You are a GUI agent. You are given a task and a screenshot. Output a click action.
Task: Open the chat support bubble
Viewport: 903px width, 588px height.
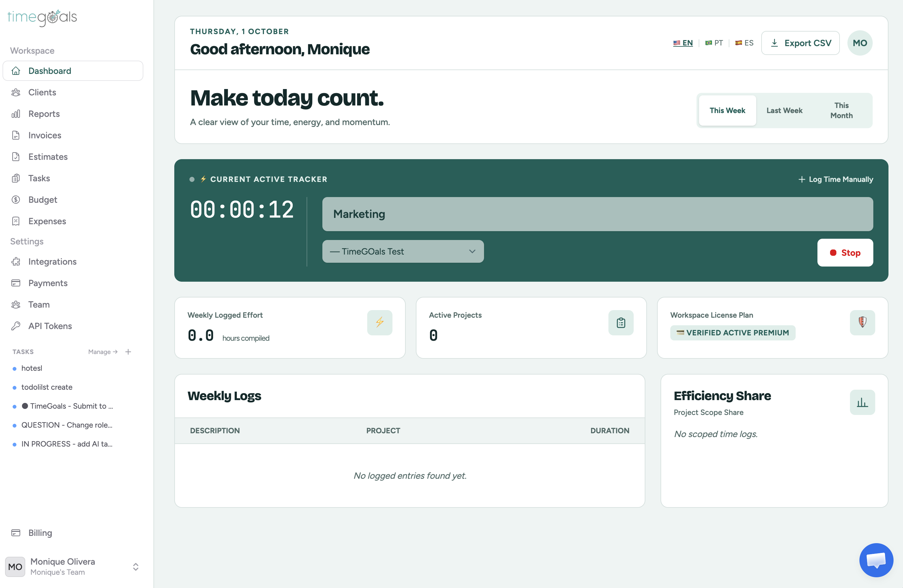[x=876, y=560]
